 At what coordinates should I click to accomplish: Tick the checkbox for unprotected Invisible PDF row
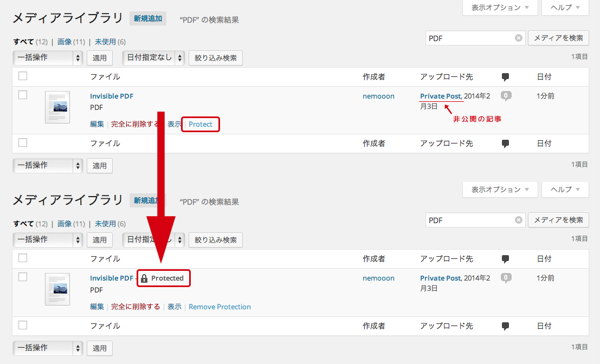(x=23, y=94)
